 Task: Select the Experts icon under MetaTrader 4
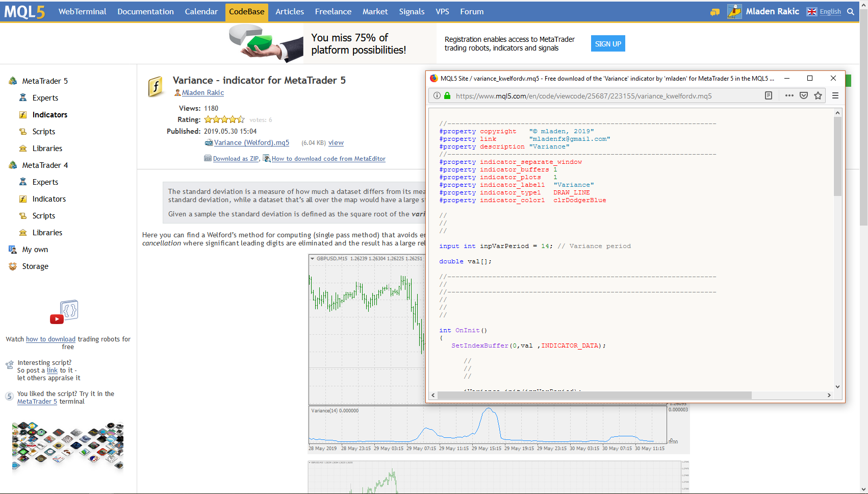(x=23, y=182)
